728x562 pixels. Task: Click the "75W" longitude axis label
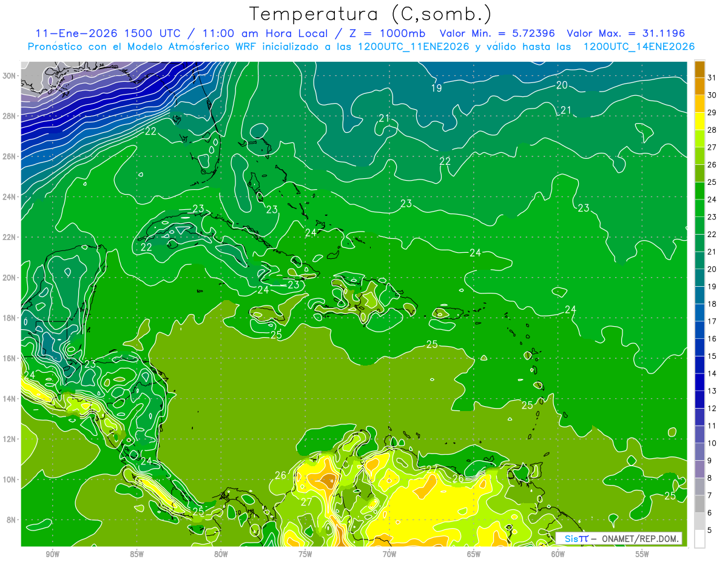[305, 554]
